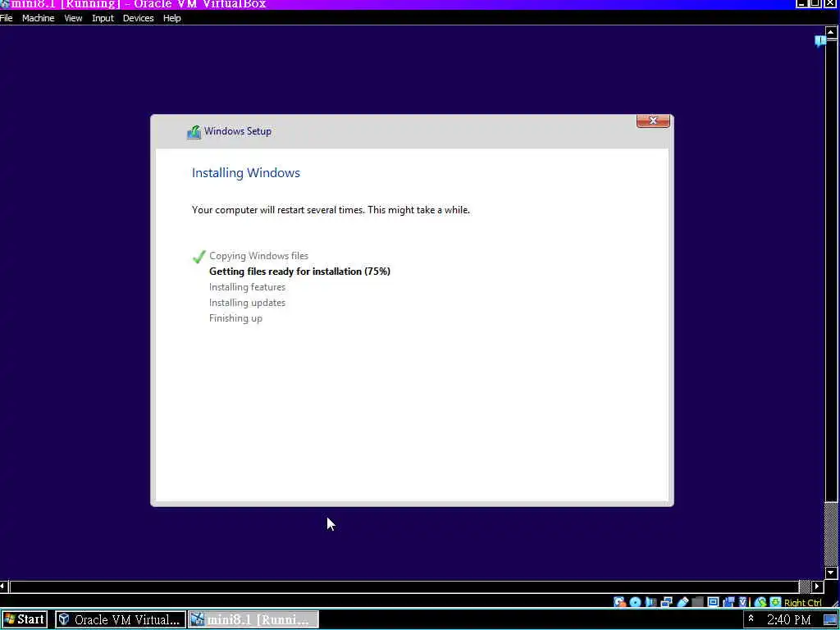Click the 'Installing features' step
The image size is (840, 630).
[247, 286]
